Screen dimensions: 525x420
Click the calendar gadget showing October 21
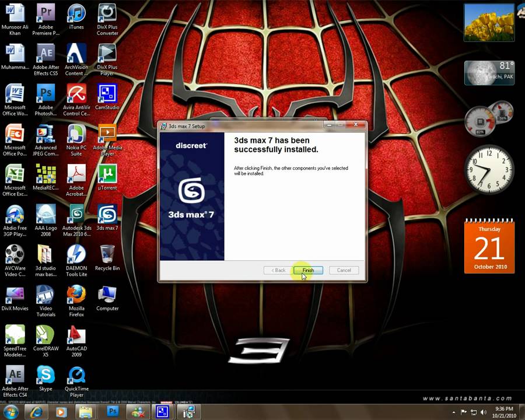pos(489,246)
